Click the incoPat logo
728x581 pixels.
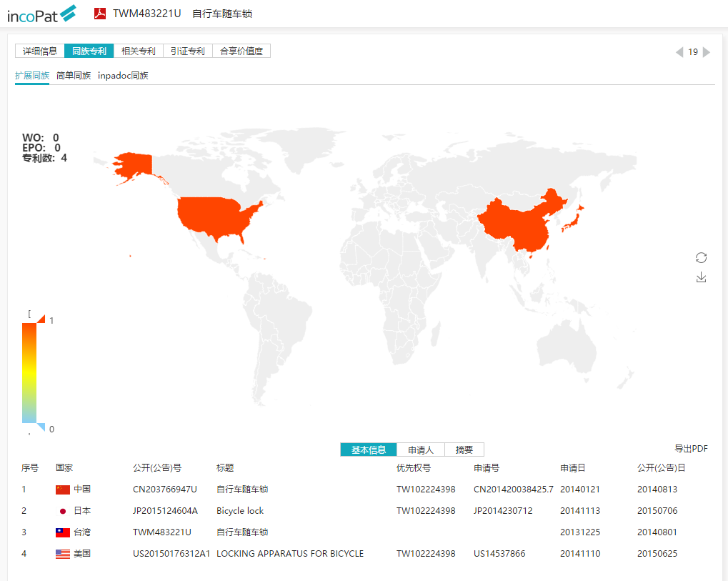click(41, 14)
